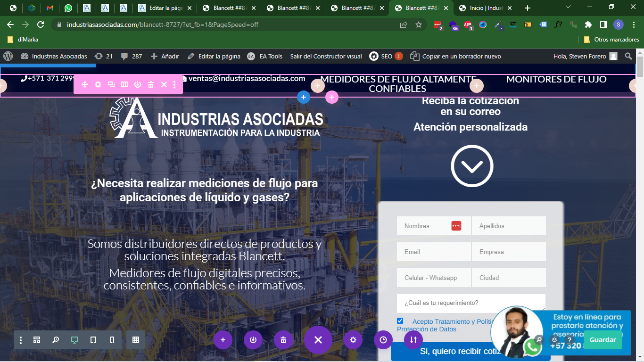Screen dimensions: 644x362
Task: Open the layers view icon
Action: click(554, 340)
